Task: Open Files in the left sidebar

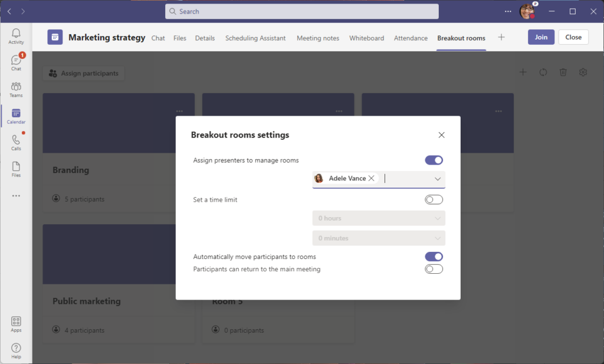Action: [16, 169]
